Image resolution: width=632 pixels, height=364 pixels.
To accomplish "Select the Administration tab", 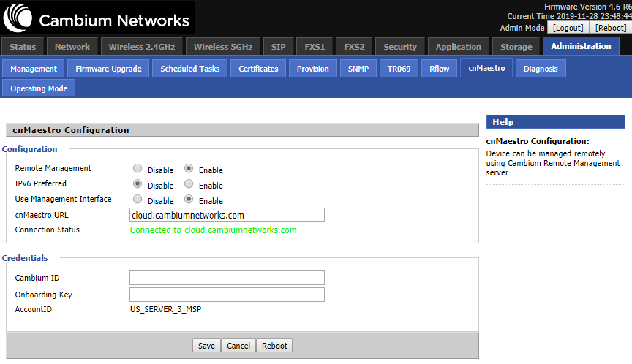I will (x=581, y=46).
